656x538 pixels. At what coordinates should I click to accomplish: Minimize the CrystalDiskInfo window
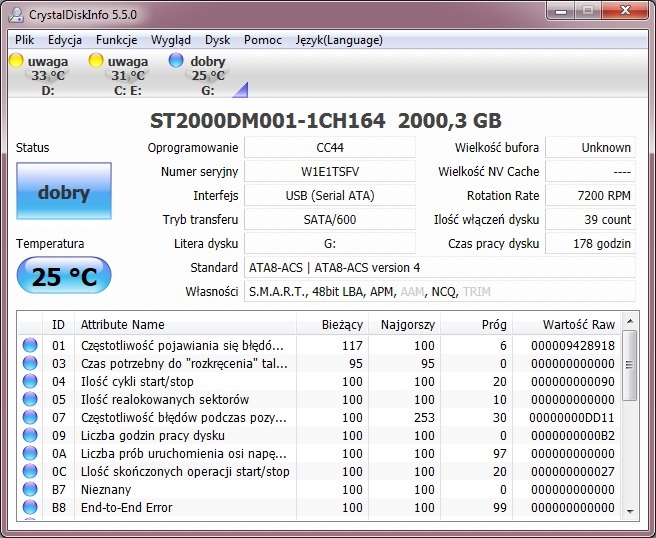coord(561,10)
